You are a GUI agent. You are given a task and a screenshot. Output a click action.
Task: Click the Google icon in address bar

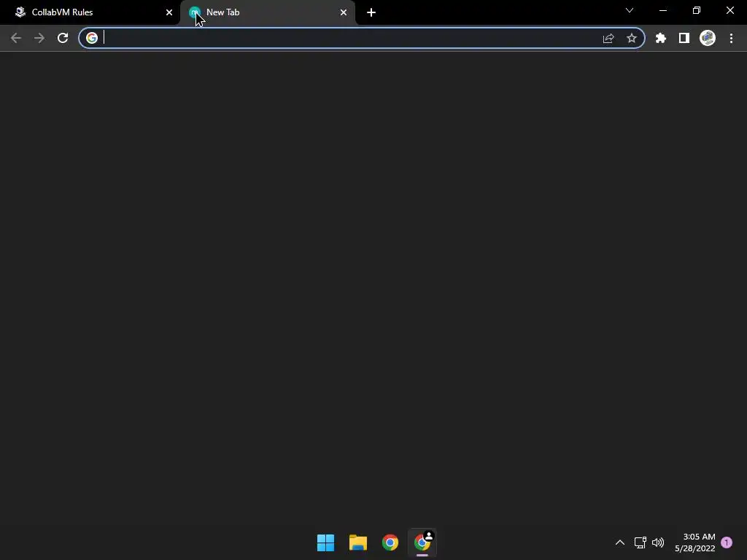pyautogui.click(x=92, y=38)
